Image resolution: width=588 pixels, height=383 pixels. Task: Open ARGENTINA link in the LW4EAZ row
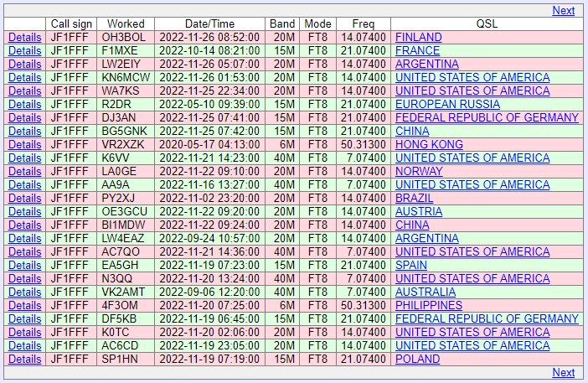click(427, 238)
